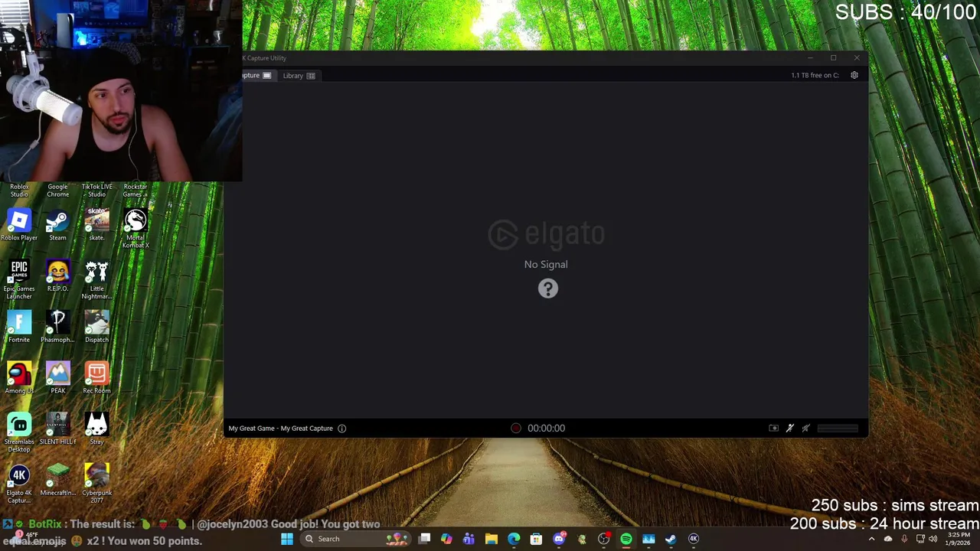Switch to 4K Capture Utility taskbar icon

pos(694,539)
